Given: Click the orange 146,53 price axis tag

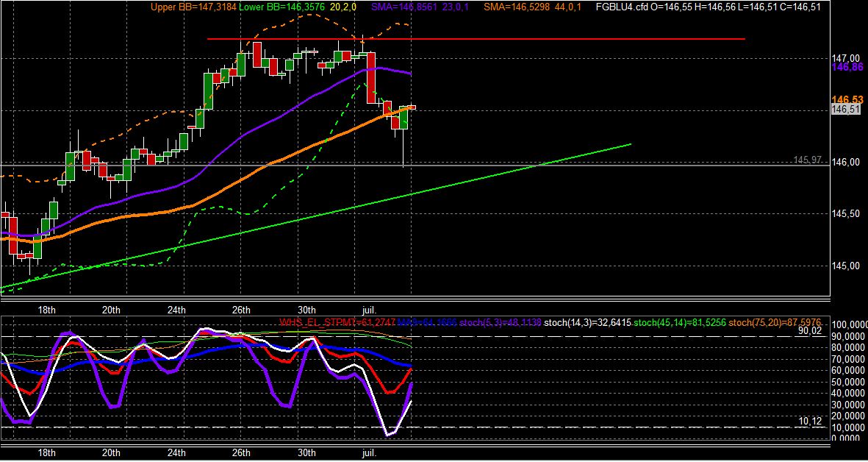Looking at the screenshot, I should [x=847, y=100].
